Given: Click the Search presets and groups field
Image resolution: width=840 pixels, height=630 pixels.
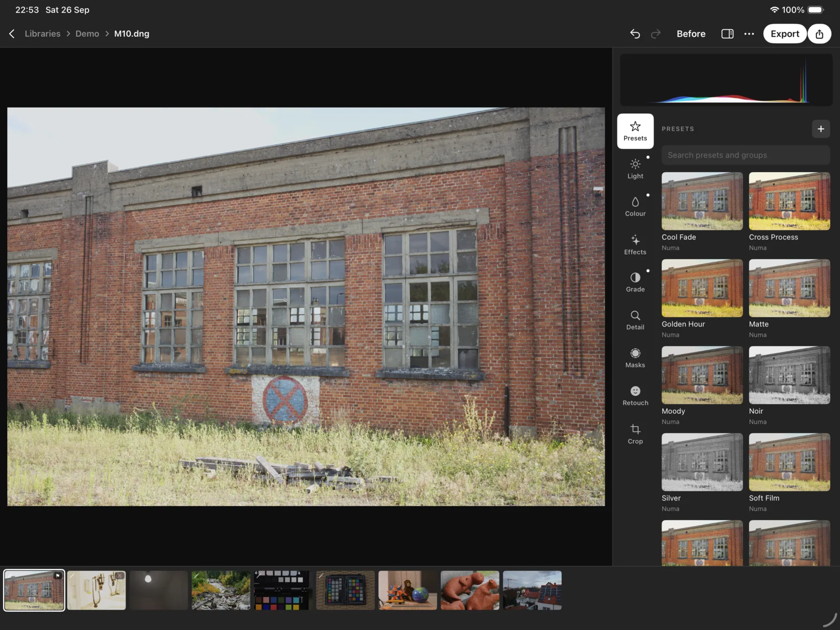Looking at the screenshot, I should (x=745, y=155).
